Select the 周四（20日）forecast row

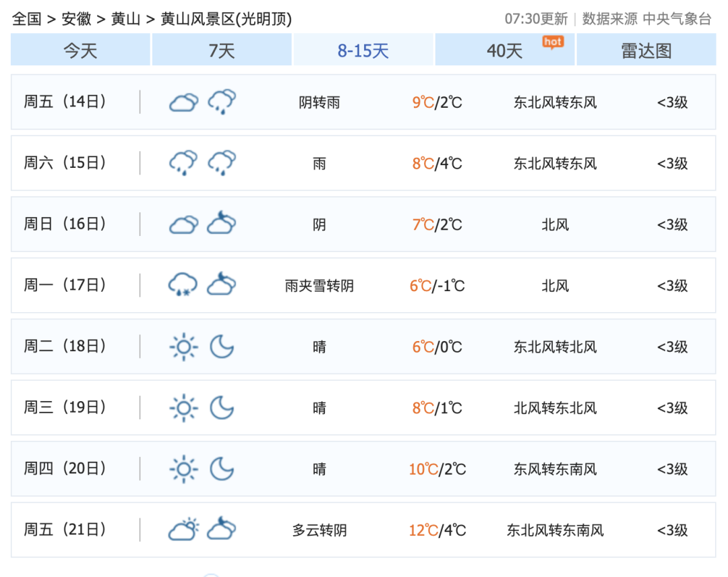[363, 468]
